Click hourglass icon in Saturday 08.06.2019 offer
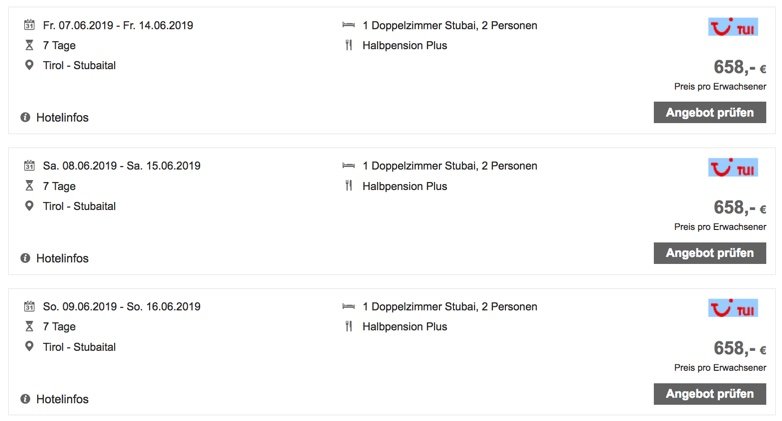Screen dimensions: 782x421 (29, 186)
